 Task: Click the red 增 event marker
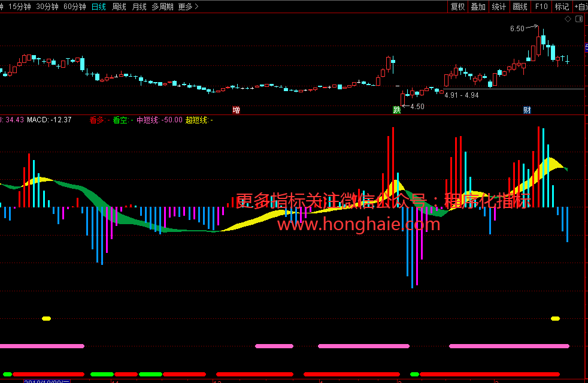[237, 110]
